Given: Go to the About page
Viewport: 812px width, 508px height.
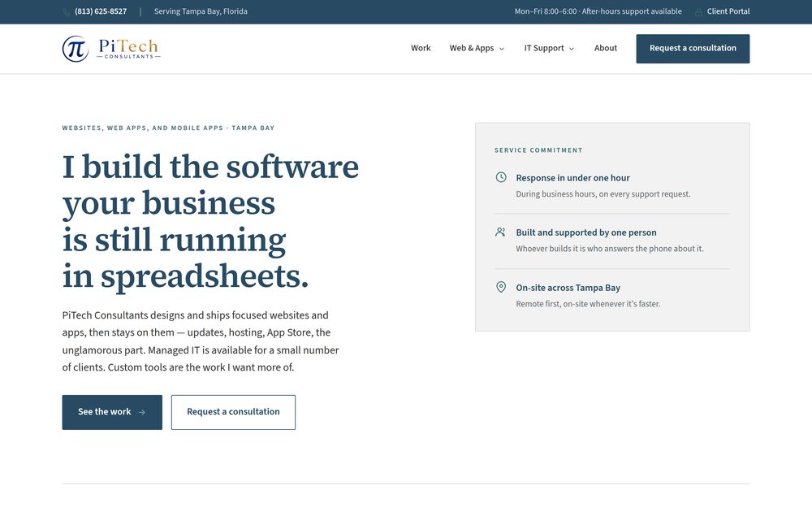Looking at the screenshot, I should pyautogui.click(x=606, y=48).
